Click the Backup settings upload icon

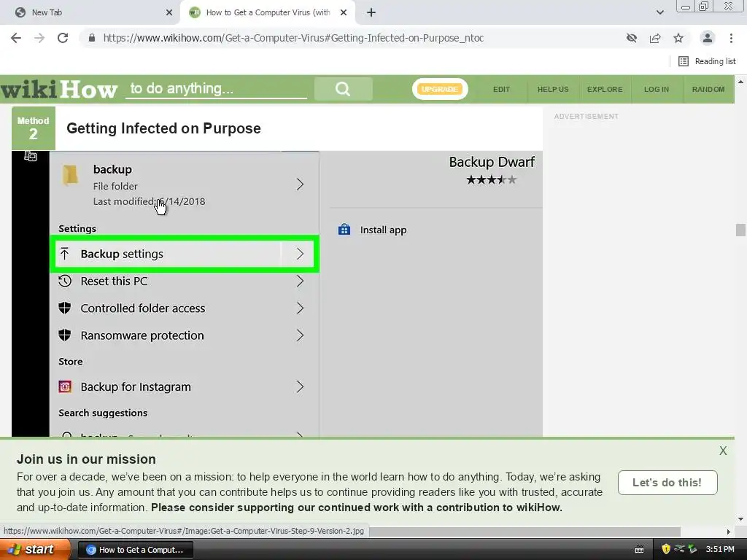(x=65, y=254)
